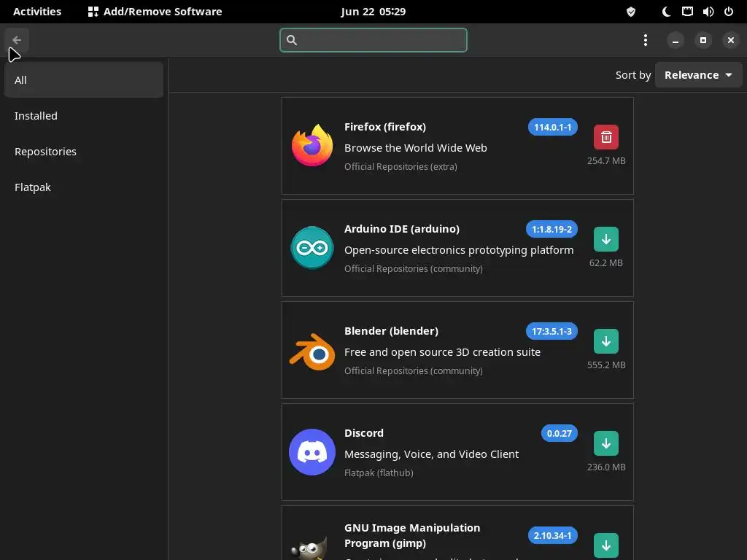Viewport: 747px width, 560px height.
Task: Show Installed packages
Action: (x=84, y=116)
